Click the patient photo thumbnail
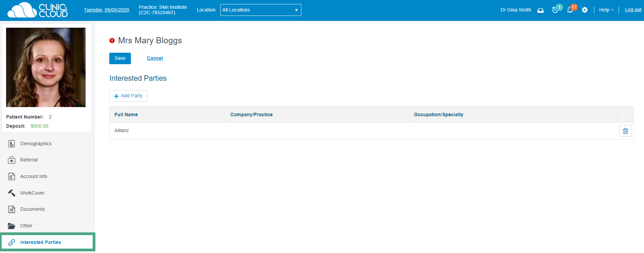 [46, 67]
